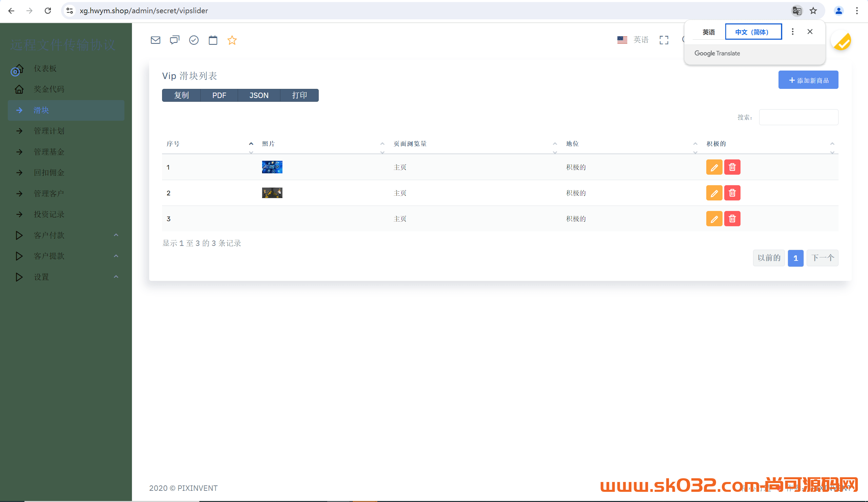
Task: Toggle fullscreen mode icon
Action: 664,40
